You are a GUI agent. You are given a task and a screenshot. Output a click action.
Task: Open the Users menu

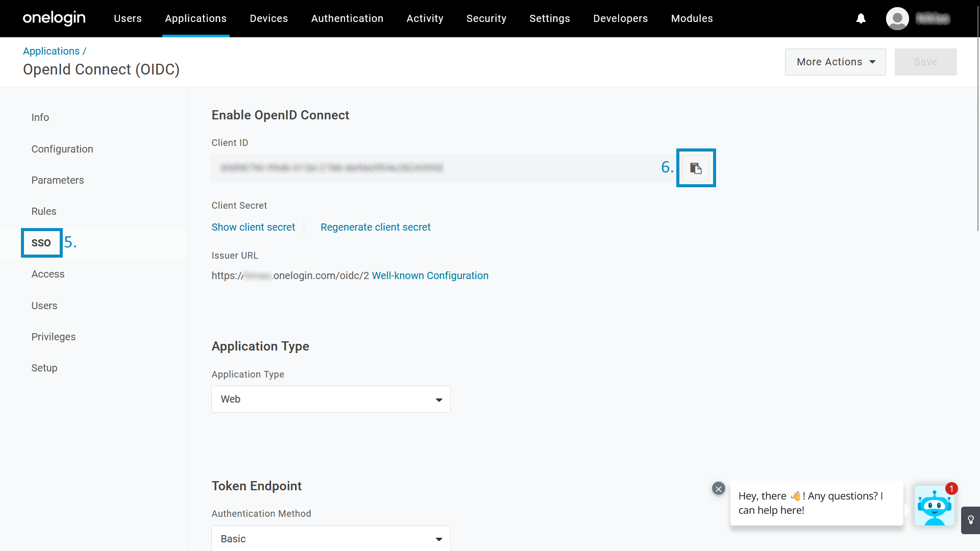coord(128,18)
